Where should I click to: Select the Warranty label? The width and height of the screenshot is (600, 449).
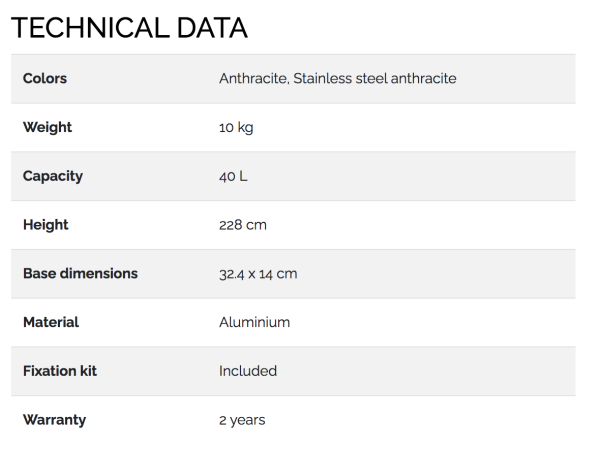click(x=54, y=420)
